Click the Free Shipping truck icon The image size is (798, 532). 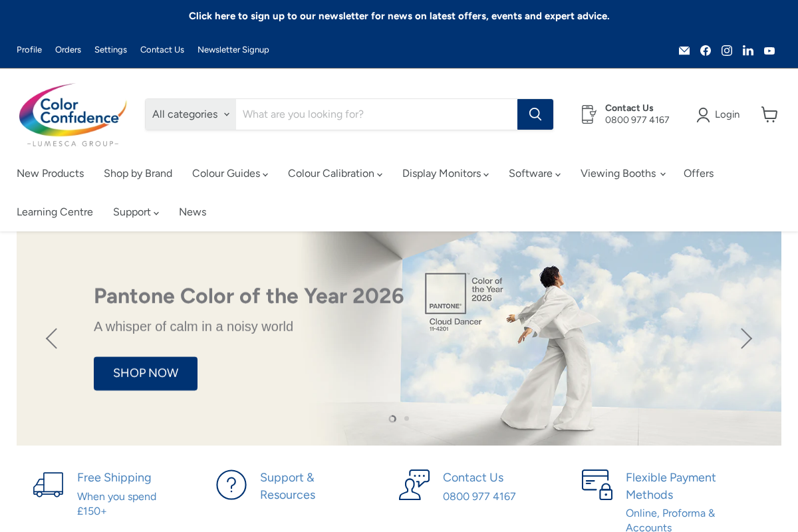[48, 485]
